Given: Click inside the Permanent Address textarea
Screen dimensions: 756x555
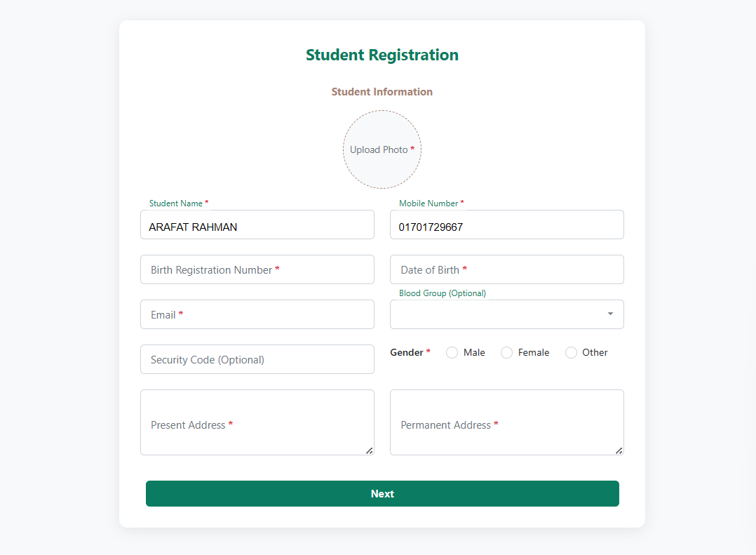Looking at the screenshot, I should [506, 422].
